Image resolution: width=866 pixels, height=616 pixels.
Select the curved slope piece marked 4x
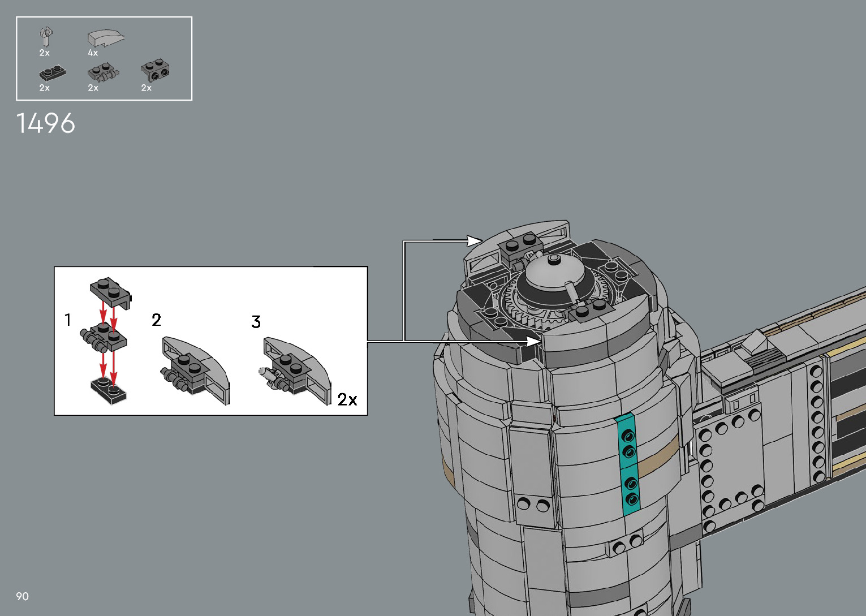click(x=105, y=38)
